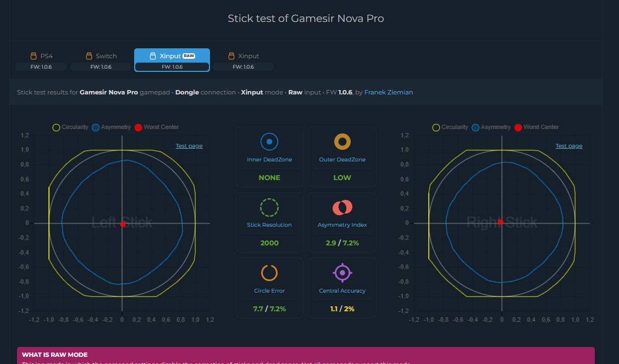Click the NONE inner deadzone value

[269, 178]
